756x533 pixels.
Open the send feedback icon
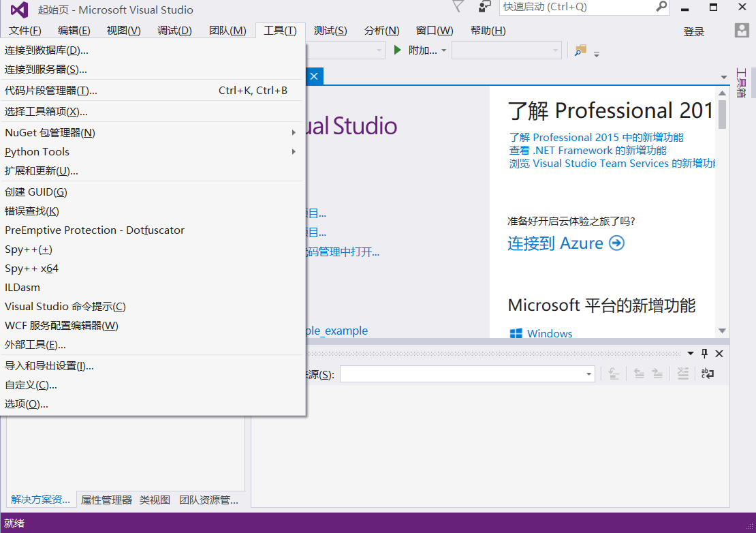pos(484,7)
